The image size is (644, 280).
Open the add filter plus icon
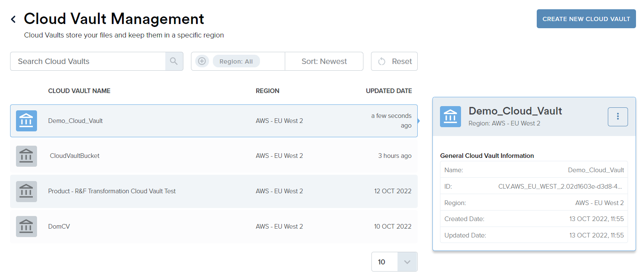pos(202,61)
